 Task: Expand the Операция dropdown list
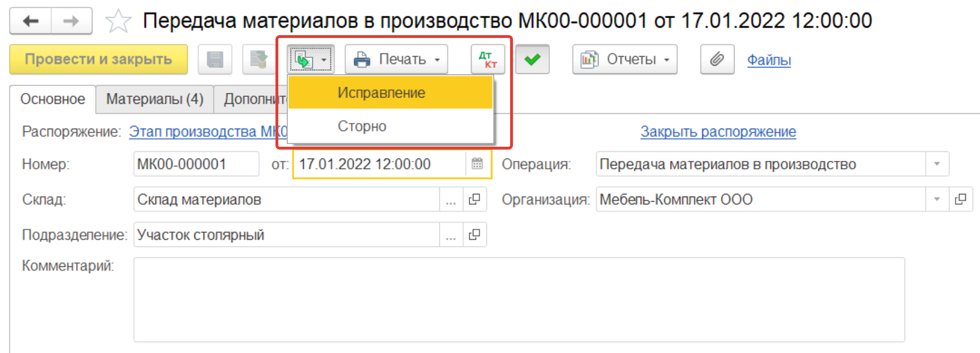[937, 164]
